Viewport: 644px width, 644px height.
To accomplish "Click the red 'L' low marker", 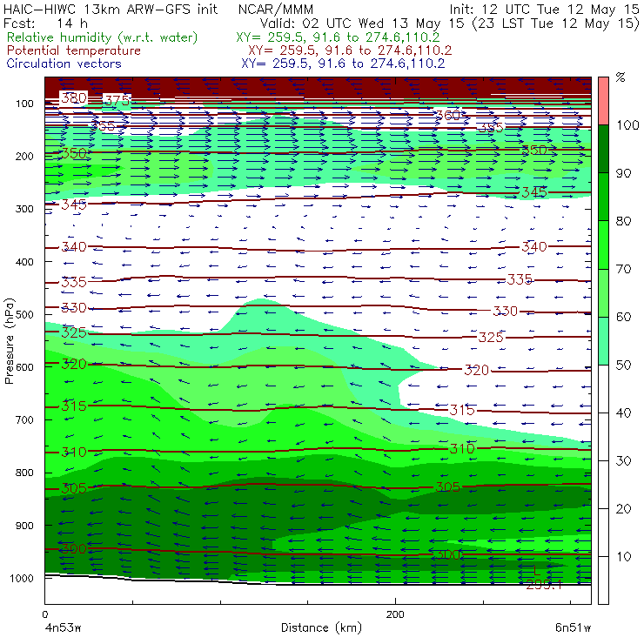I will [x=536, y=571].
